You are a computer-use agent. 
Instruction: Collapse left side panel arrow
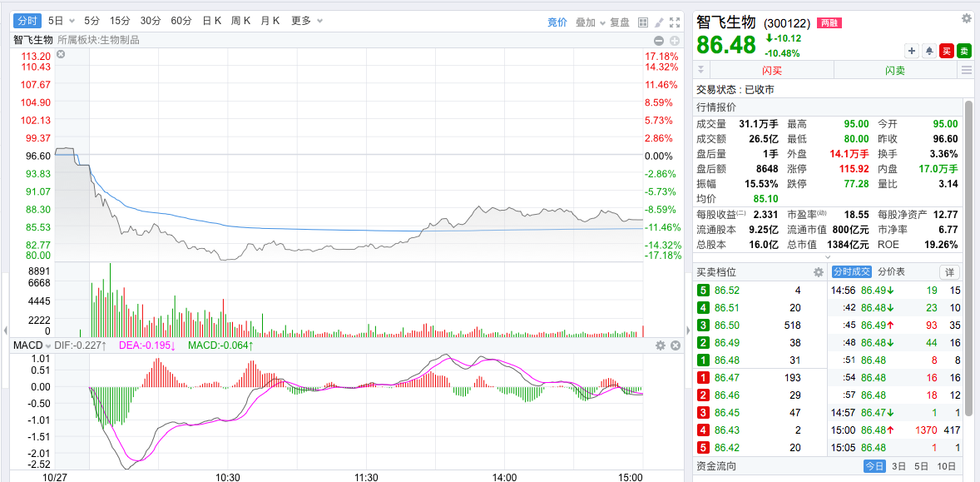point(6,330)
